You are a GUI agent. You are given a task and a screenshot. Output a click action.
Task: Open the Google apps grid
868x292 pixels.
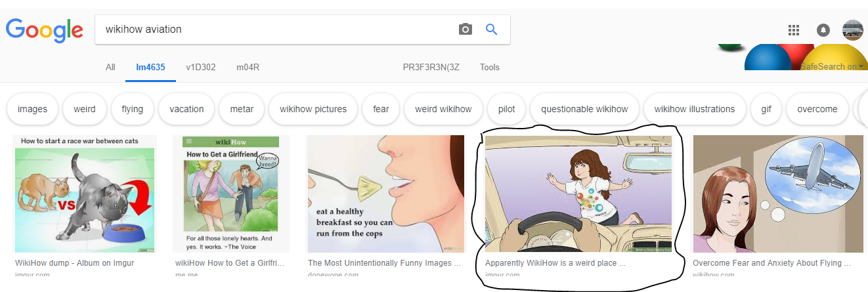(x=793, y=30)
